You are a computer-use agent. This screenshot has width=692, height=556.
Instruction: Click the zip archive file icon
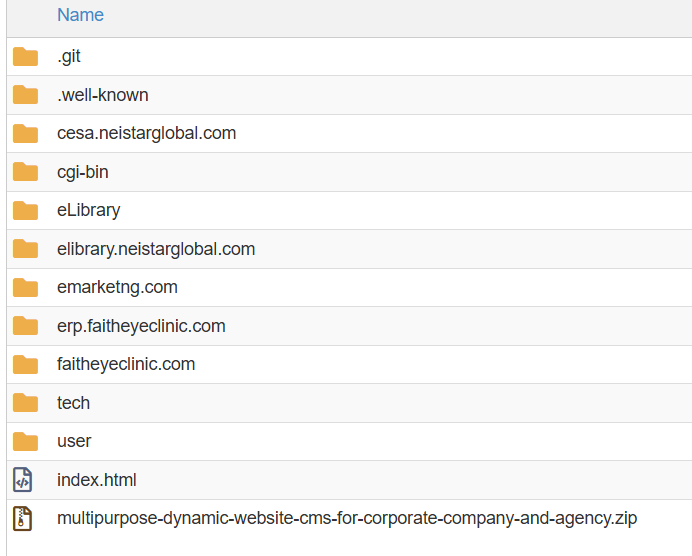click(x=23, y=518)
